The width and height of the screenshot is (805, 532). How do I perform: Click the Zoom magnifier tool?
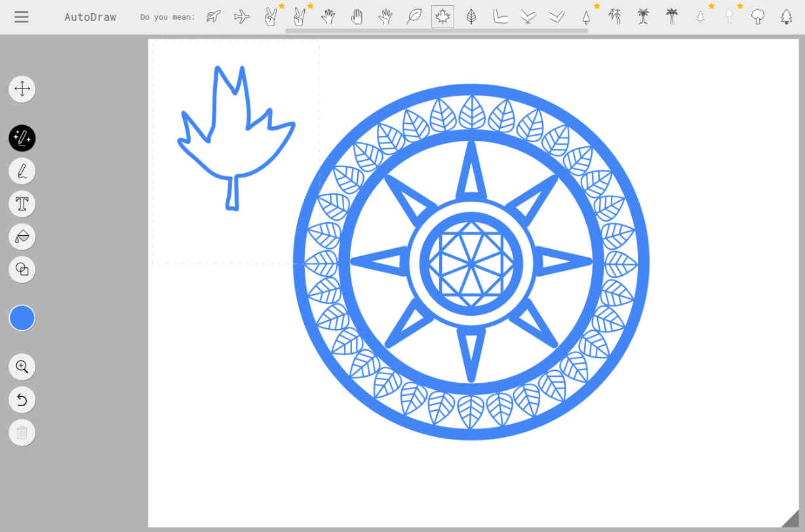tap(22, 367)
